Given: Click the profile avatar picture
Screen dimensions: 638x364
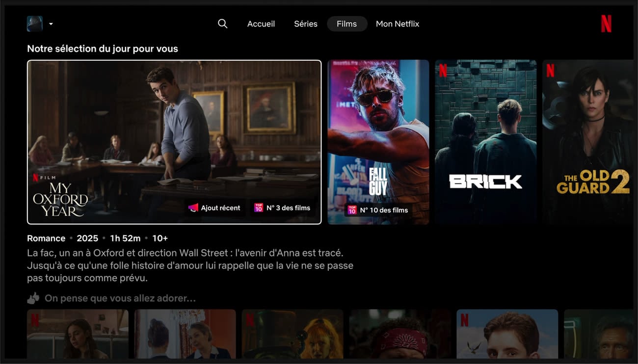Looking at the screenshot, I should (x=34, y=24).
